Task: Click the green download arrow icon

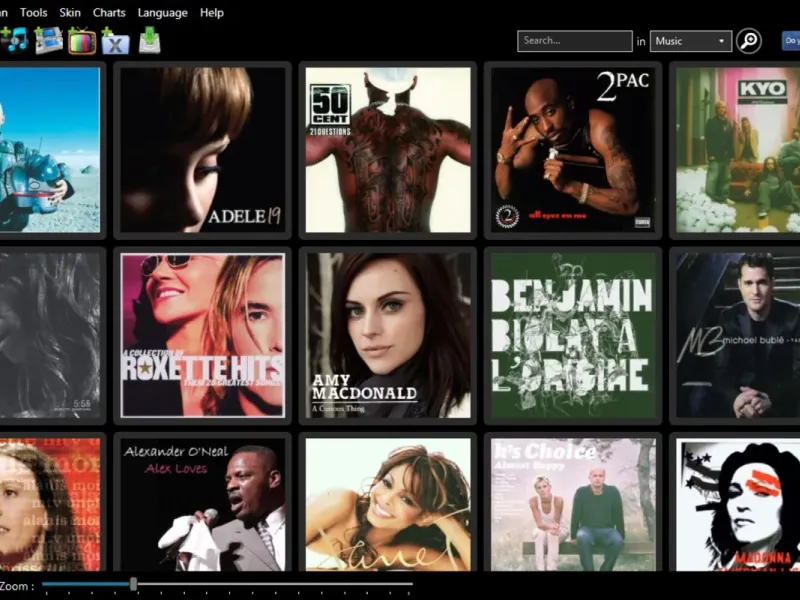Action: (x=149, y=40)
